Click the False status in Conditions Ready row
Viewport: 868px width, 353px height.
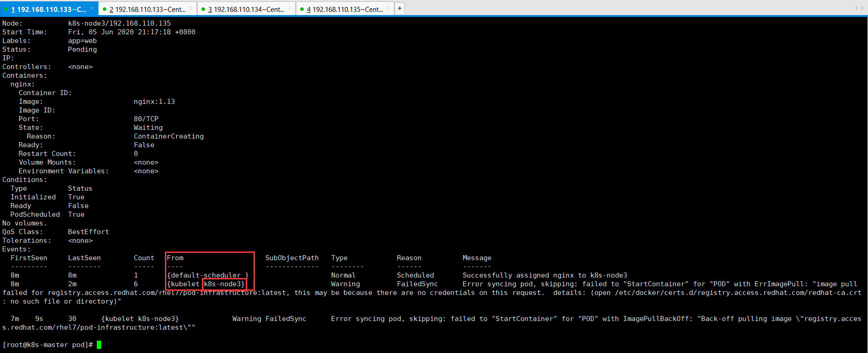(x=78, y=206)
